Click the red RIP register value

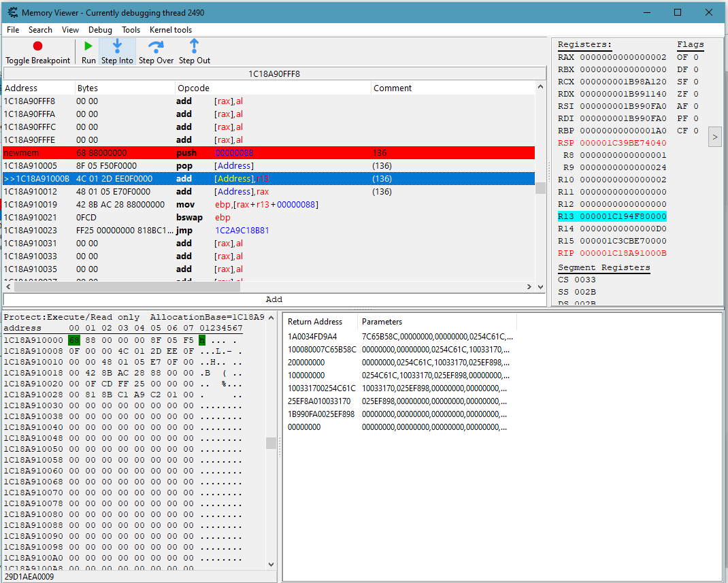[x=623, y=253]
